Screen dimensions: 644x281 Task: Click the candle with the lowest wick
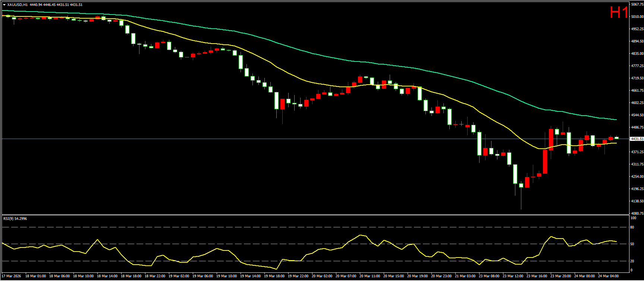coord(521,185)
